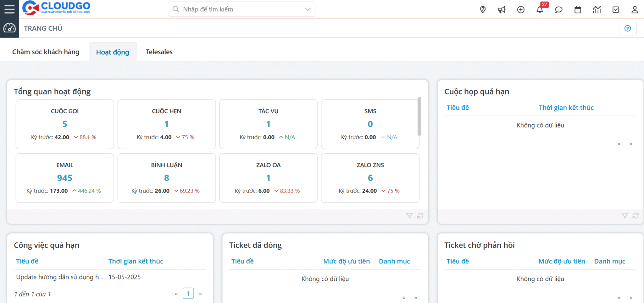Go to previous page in Công việc quá hạn

(x=176, y=294)
